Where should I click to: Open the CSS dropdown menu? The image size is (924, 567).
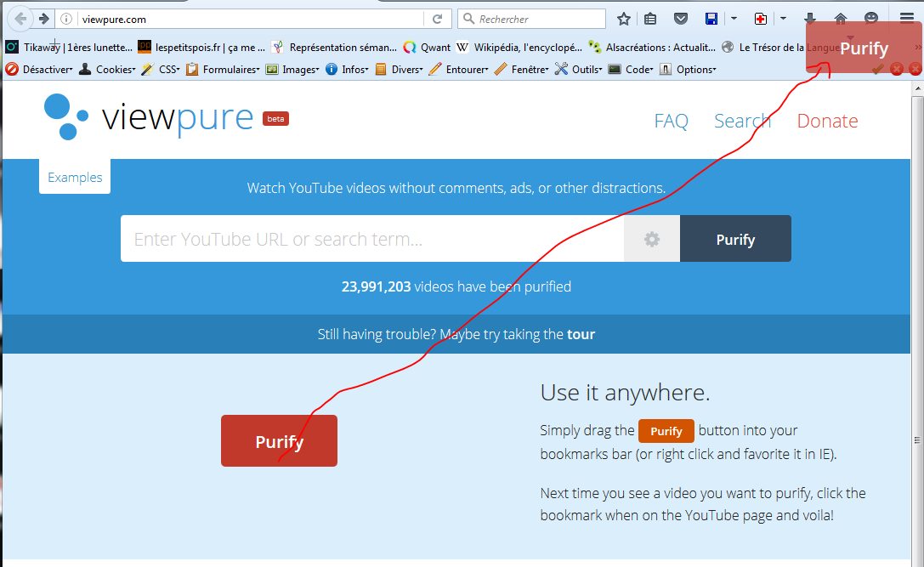(x=161, y=70)
